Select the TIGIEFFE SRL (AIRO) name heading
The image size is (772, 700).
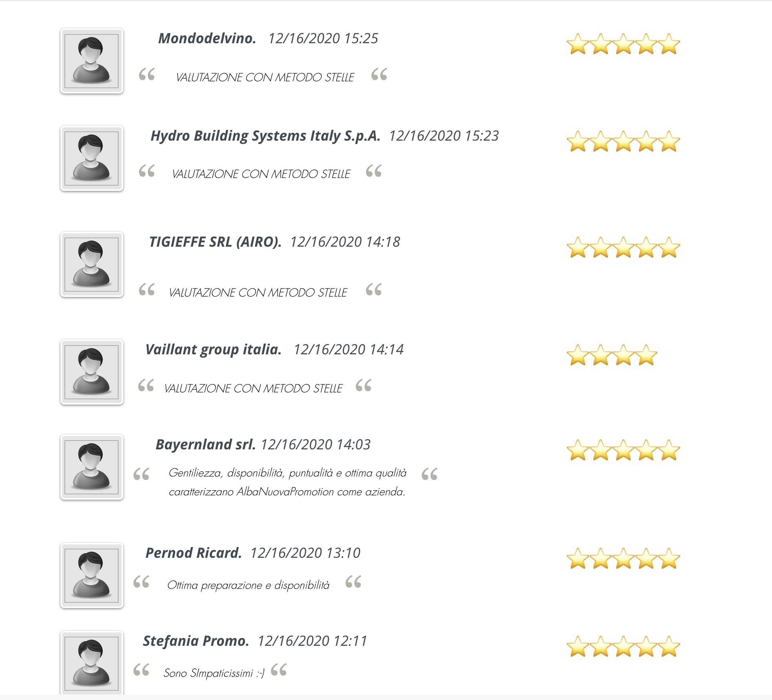[x=215, y=242]
